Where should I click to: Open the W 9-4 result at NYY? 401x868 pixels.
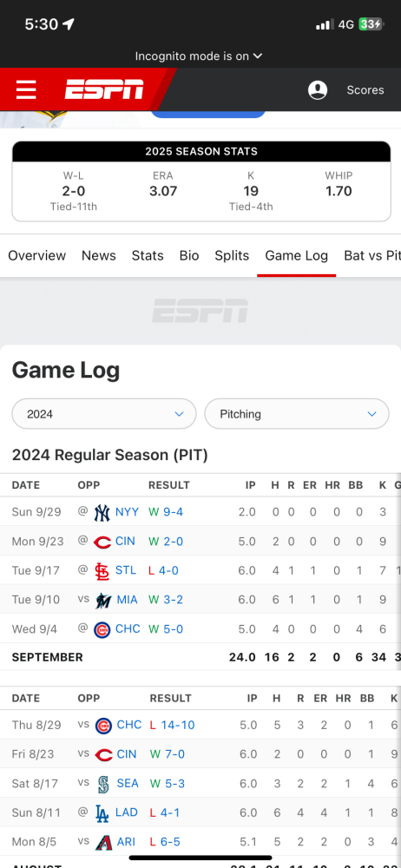point(166,512)
